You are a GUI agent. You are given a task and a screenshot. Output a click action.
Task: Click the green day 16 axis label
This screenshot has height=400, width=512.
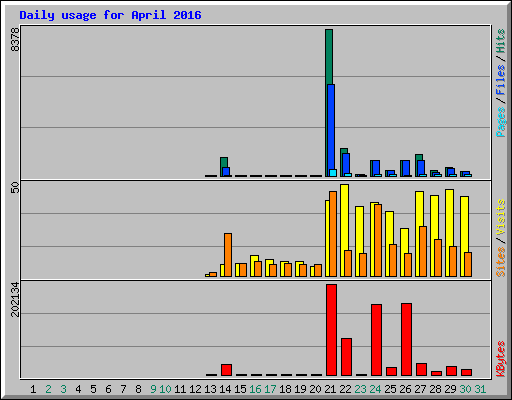pos(255,389)
